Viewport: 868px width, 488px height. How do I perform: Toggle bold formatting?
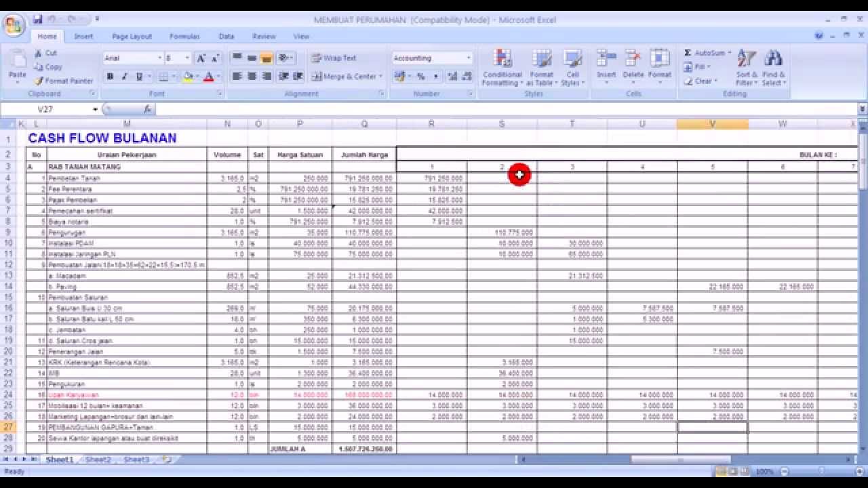pyautogui.click(x=110, y=77)
